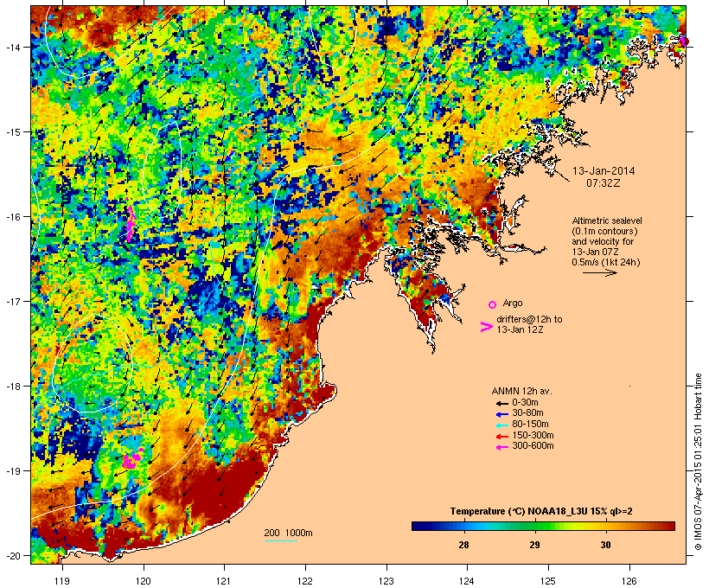Click the 'Altimetric sealevel' text
Image resolution: width=709 pixels, height=588 pixels.
click(x=607, y=220)
